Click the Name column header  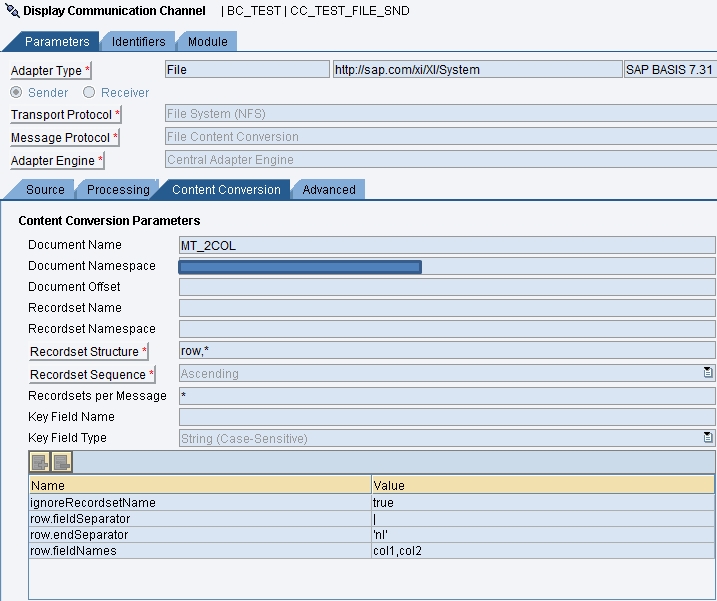pos(200,485)
